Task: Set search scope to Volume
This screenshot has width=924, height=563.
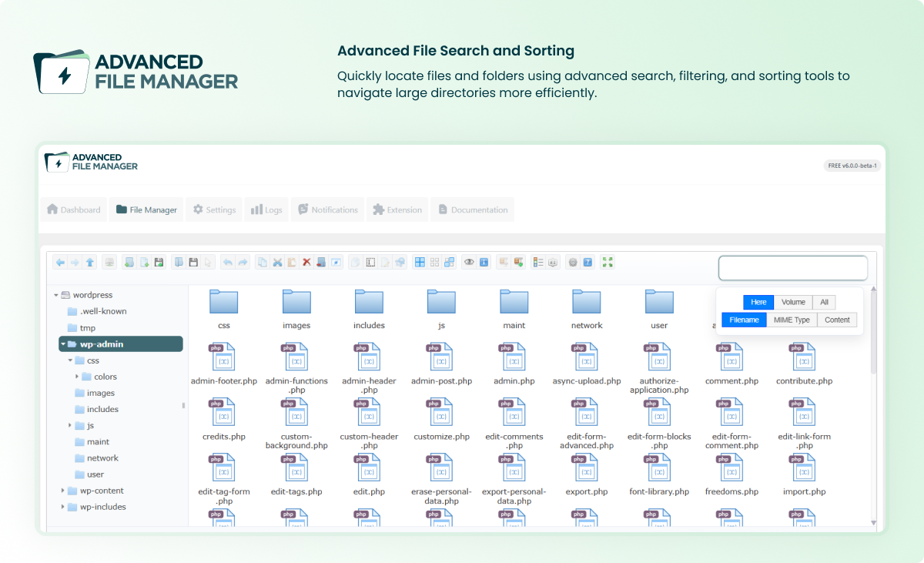Action: tap(793, 302)
